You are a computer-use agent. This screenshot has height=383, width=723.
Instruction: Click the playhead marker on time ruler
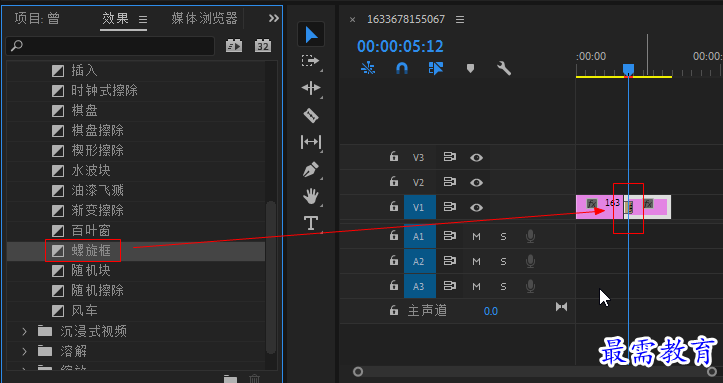pos(628,70)
